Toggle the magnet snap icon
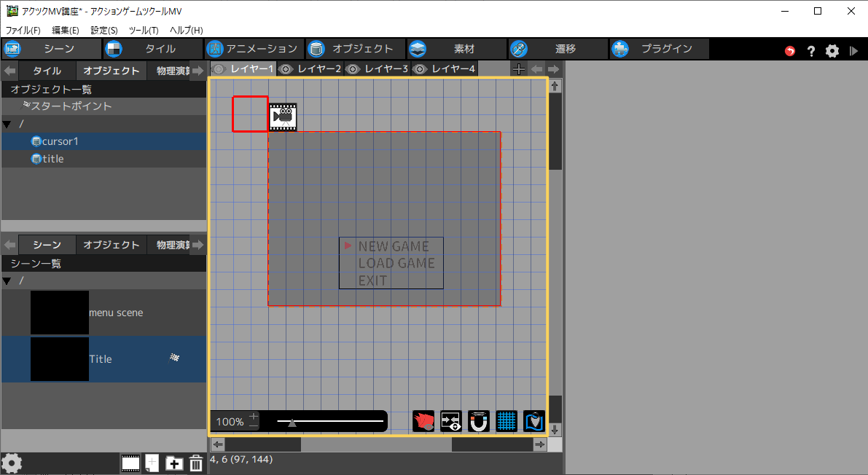 pos(479,421)
